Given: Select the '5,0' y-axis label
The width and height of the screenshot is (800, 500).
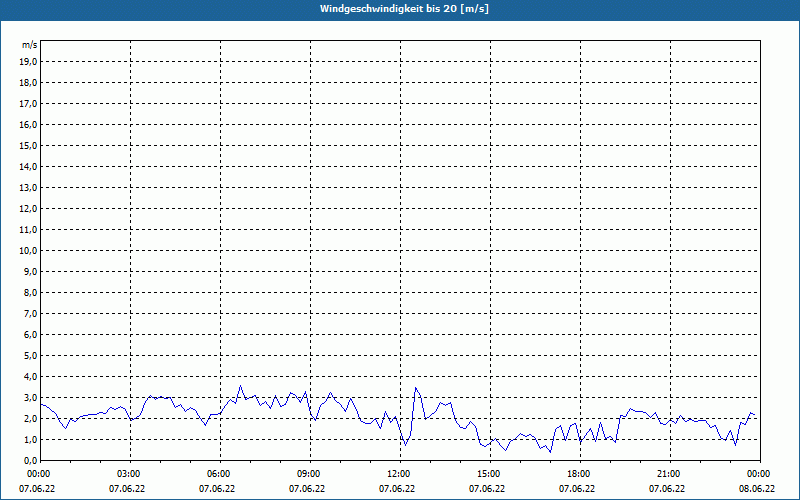Looking at the screenshot, I should [30, 356].
